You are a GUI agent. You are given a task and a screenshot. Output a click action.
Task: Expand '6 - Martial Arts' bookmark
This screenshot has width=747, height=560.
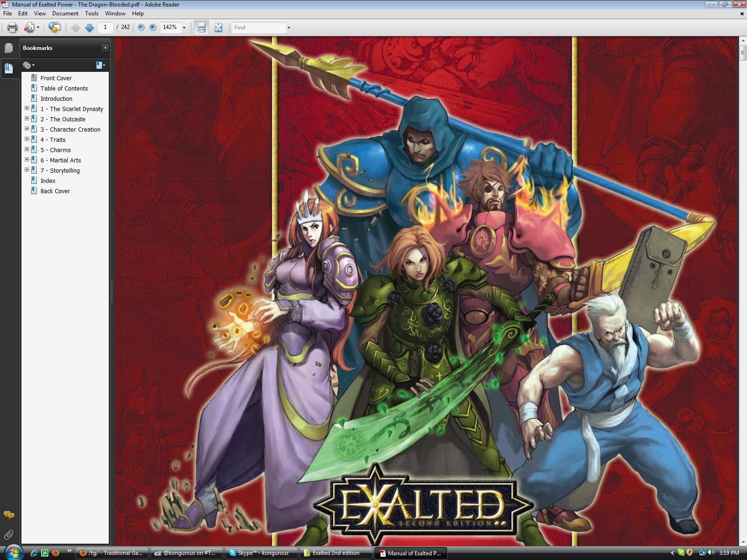click(x=27, y=160)
